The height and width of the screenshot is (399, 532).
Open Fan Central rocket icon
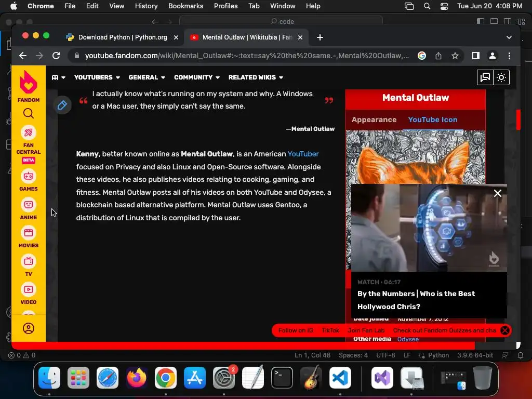coord(29,132)
